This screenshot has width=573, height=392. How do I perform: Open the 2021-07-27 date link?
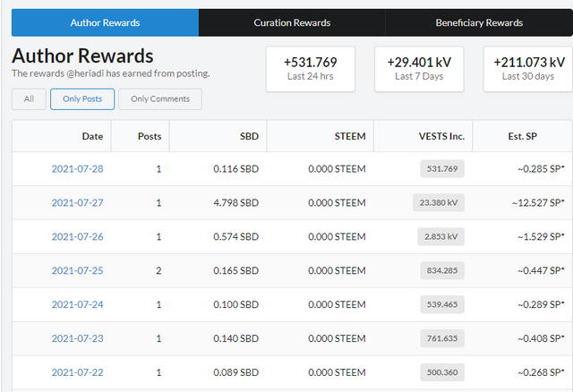tap(78, 203)
